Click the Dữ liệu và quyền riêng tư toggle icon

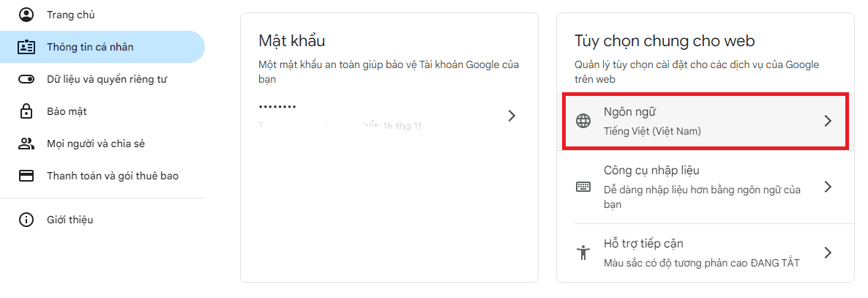tap(26, 79)
